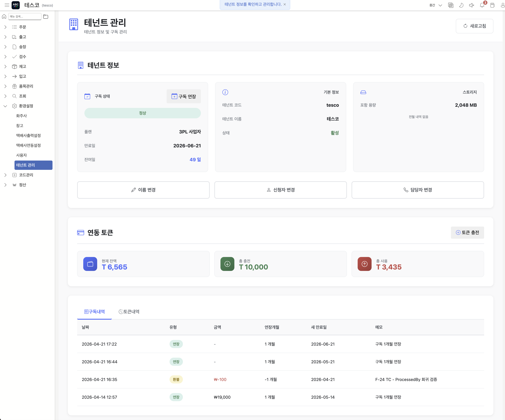Click the 스토리지 drive icon
The height and width of the screenshot is (420, 505).
click(363, 92)
